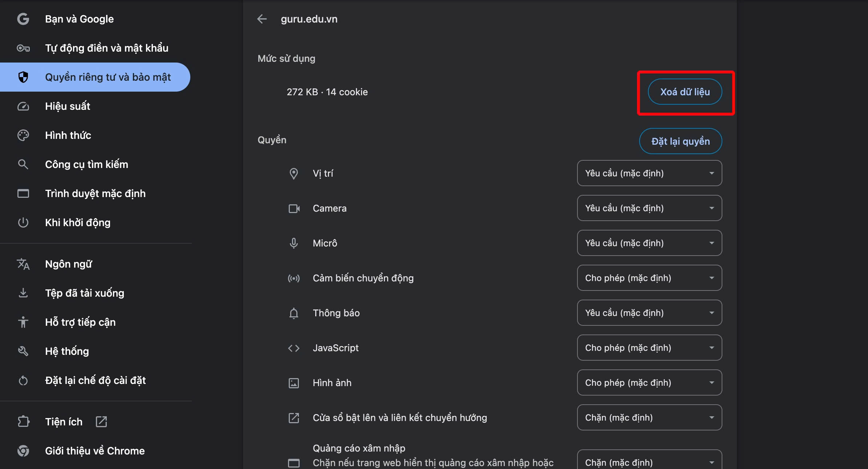Screen dimensions: 868x469
Task: Open the Vị trí permission dropdown
Action: pyautogui.click(x=649, y=173)
